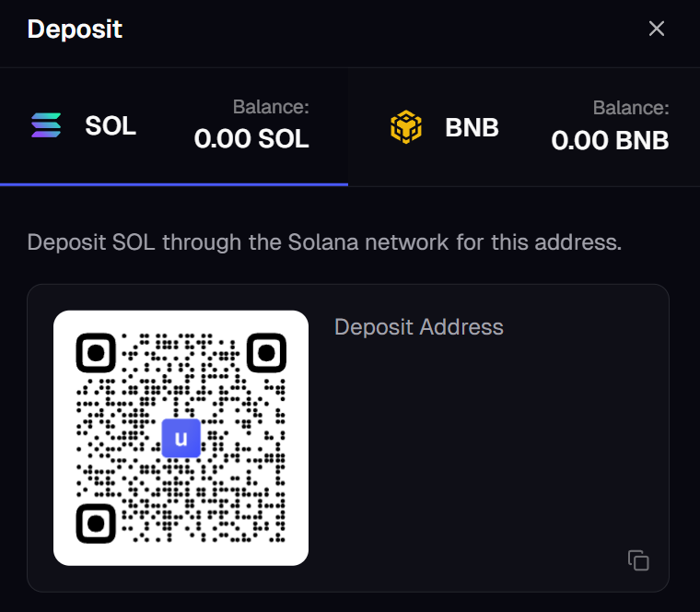The height and width of the screenshot is (612, 700).
Task: Click the top-right QR finder square
Action: pyautogui.click(x=266, y=353)
